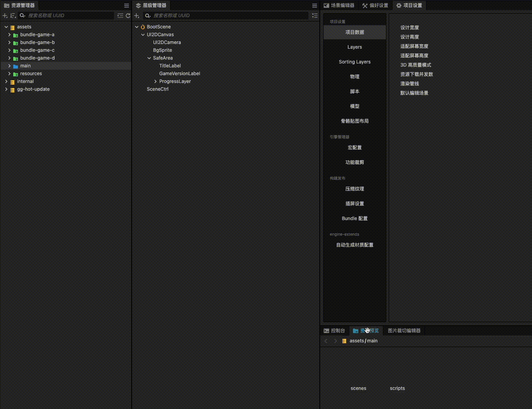Click the database icon beside assets/main breadcrumb
The width and height of the screenshot is (532, 409).
point(344,341)
